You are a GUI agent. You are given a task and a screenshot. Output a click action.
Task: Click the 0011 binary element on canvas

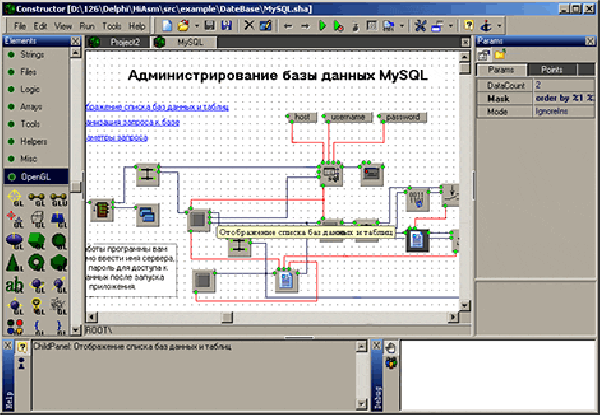click(418, 200)
